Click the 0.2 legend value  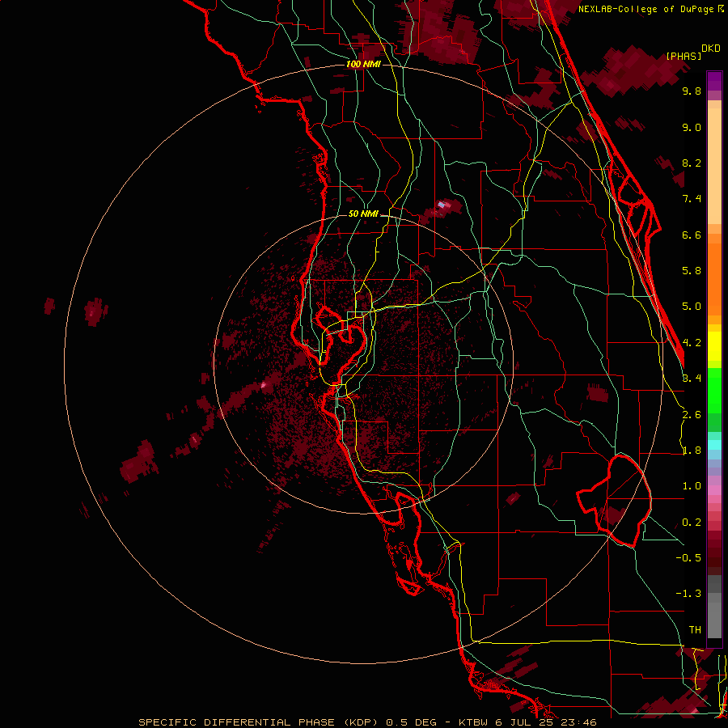point(692,523)
